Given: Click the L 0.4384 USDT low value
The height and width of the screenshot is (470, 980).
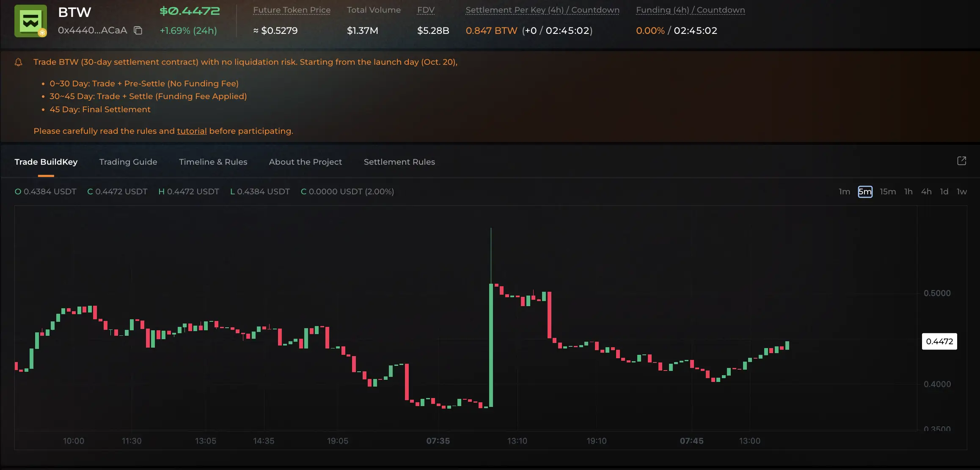Looking at the screenshot, I should tap(260, 191).
